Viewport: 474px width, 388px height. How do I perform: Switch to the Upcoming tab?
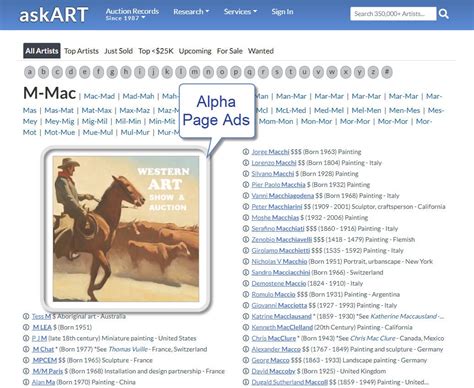point(195,51)
